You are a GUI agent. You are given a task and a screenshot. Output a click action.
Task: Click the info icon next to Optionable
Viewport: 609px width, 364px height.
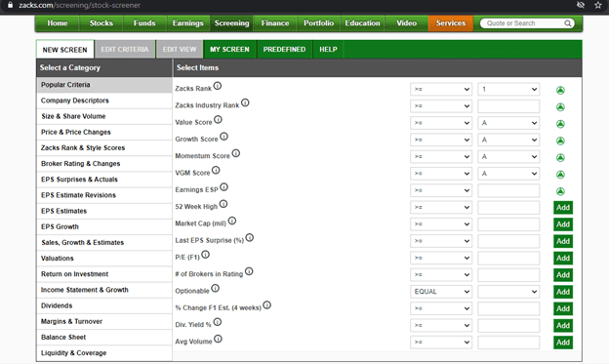coord(215,288)
